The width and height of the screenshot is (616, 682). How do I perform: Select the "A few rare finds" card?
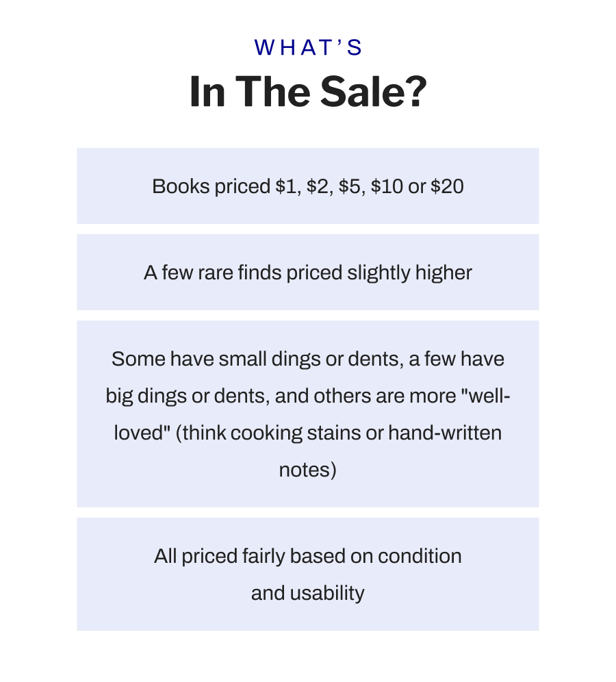click(308, 273)
